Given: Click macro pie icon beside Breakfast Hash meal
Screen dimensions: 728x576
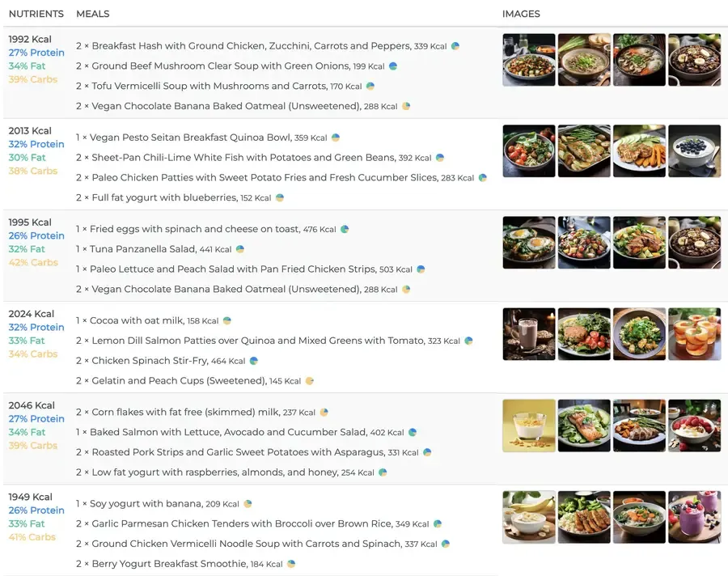Looking at the screenshot, I should [x=455, y=46].
